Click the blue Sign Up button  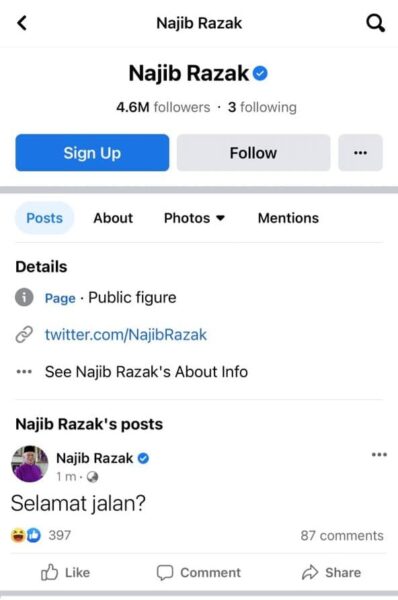(x=92, y=153)
